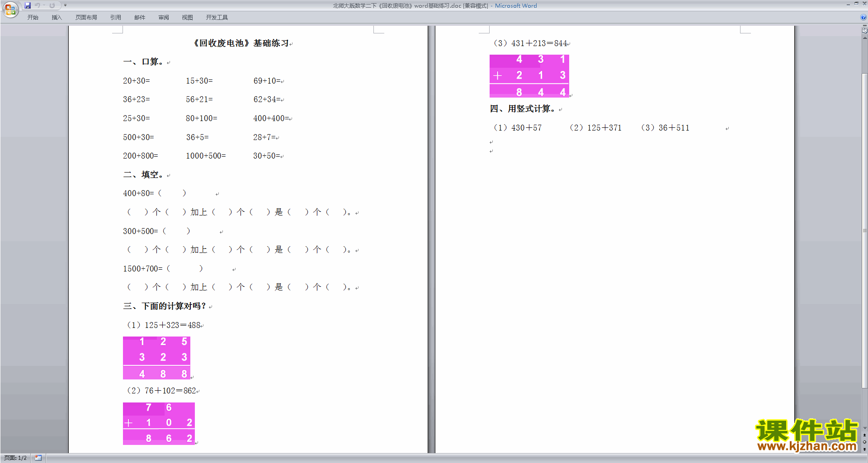Go to next page double-arrow button
The height and width of the screenshot is (463, 868).
864,449
